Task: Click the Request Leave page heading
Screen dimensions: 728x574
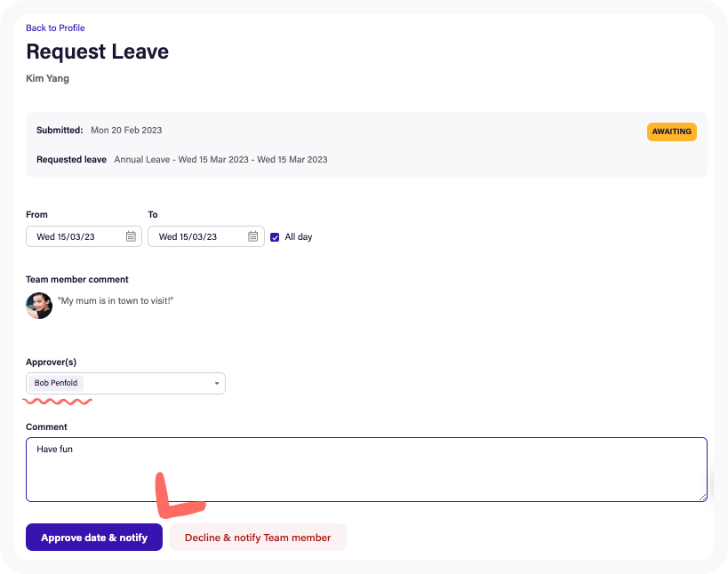Action: [x=97, y=52]
